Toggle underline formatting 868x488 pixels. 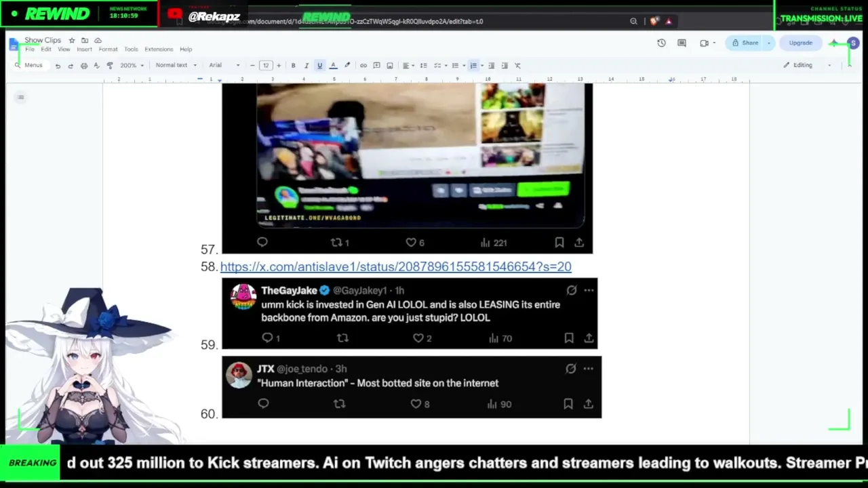(x=319, y=66)
